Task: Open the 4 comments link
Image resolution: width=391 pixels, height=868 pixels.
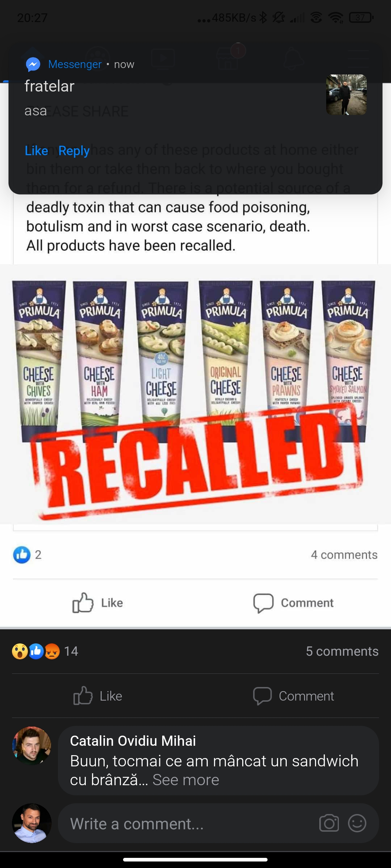Action: 344,555
